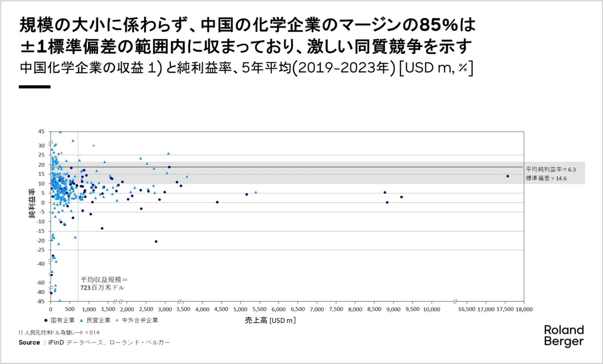Click the 売上高 [USD m] axis title
The width and height of the screenshot is (603, 364).
[273, 320]
